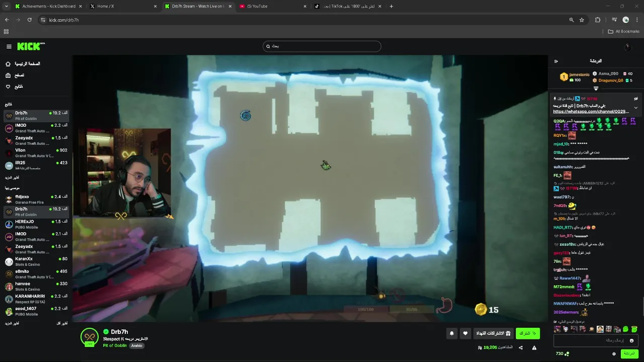Image resolution: width=644 pixels, height=362 pixels.
Task: Show more followed channels link
Action: (x=12, y=177)
